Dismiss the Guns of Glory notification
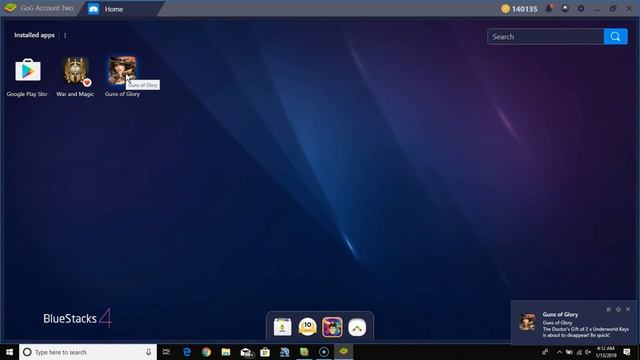Screen dimensions: 640x360 coord(628,309)
